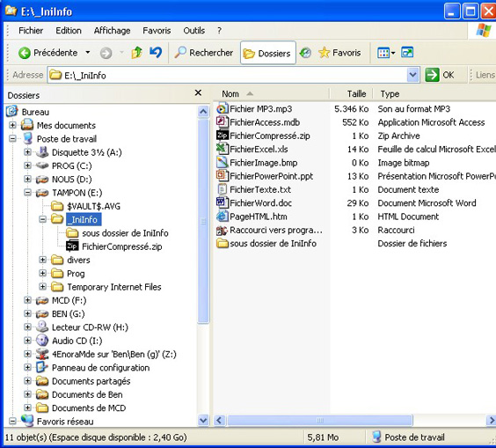This screenshot has width=496, height=448.
Task: Click the green OK go button
Action: click(440, 75)
